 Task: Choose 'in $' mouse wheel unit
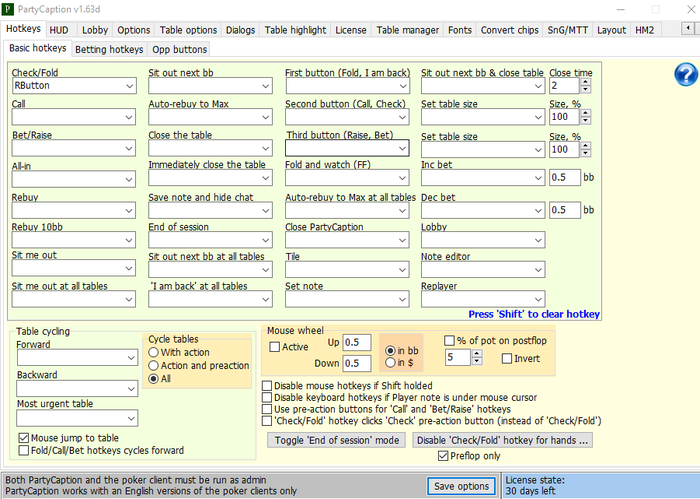click(x=390, y=362)
